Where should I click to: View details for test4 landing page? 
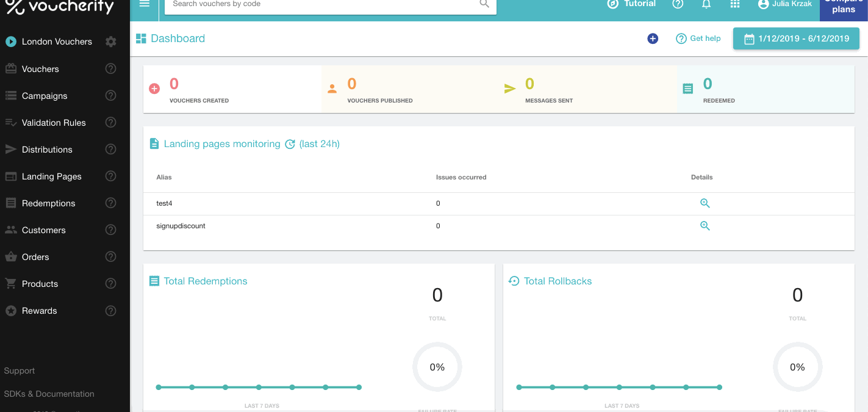pyautogui.click(x=705, y=203)
